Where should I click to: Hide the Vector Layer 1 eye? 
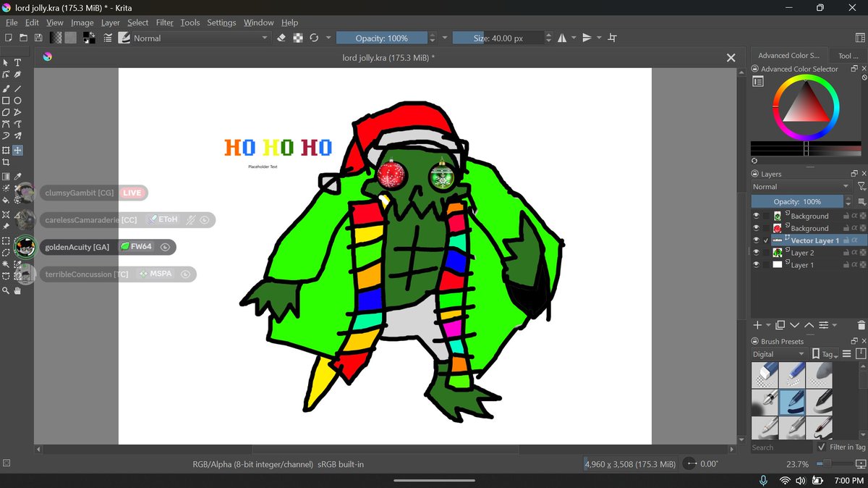click(x=757, y=240)
